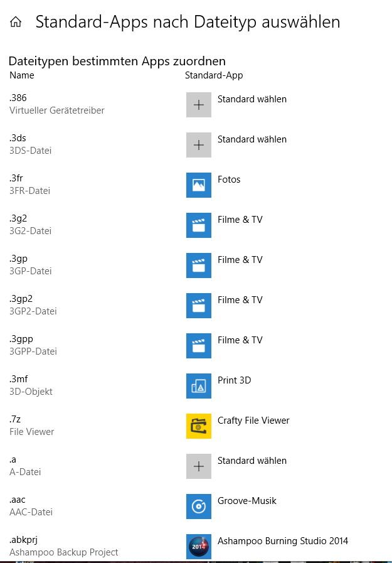Image resolution: width=392 pixels, height=563 pixels.
Task: Select the .3fr extension text
Action: pos(16,178)
